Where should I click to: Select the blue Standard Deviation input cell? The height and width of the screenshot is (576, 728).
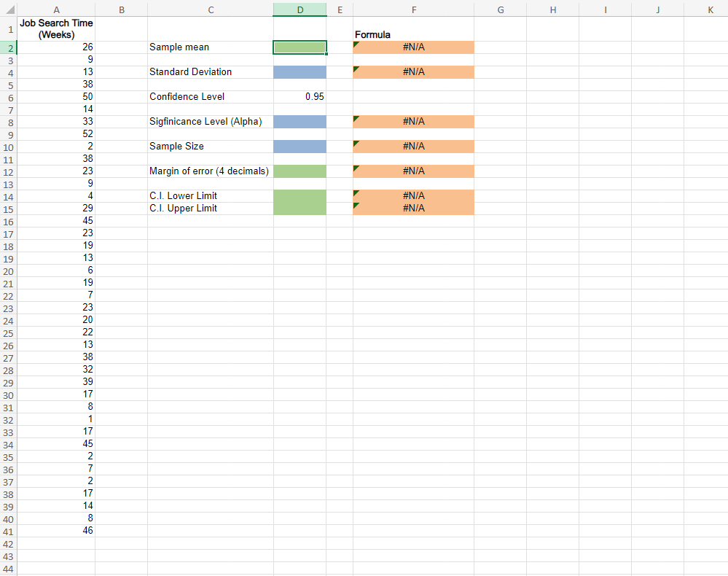click(x=300, y=71)
